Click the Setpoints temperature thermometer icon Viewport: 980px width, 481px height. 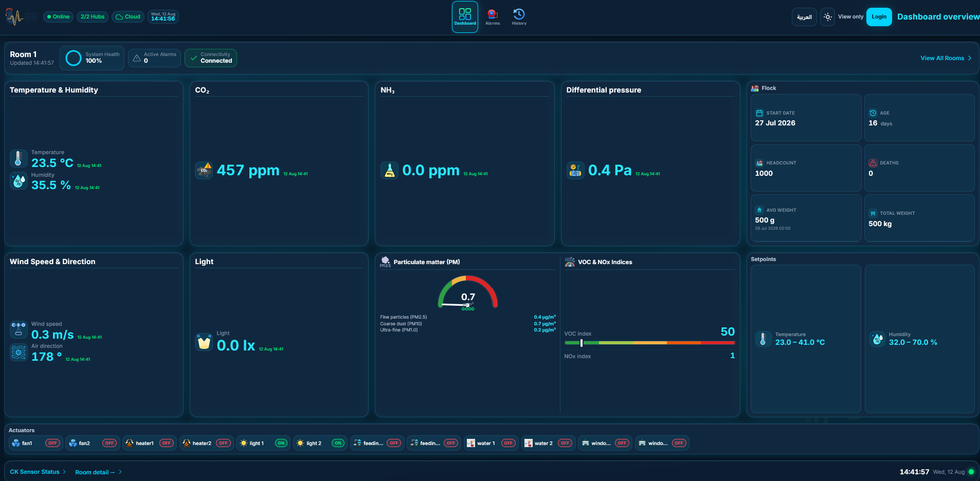763,339
